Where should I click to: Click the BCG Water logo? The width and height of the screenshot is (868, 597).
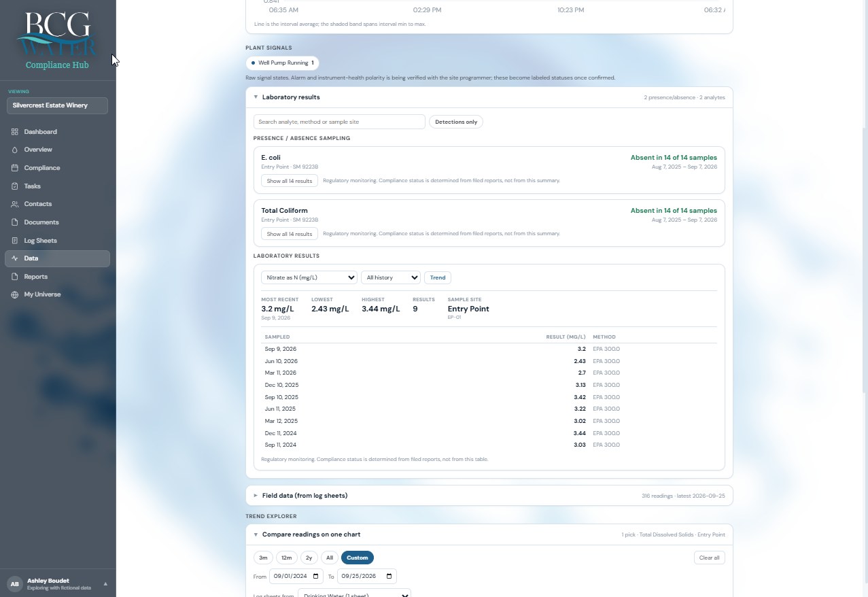(x=57, y=39)
